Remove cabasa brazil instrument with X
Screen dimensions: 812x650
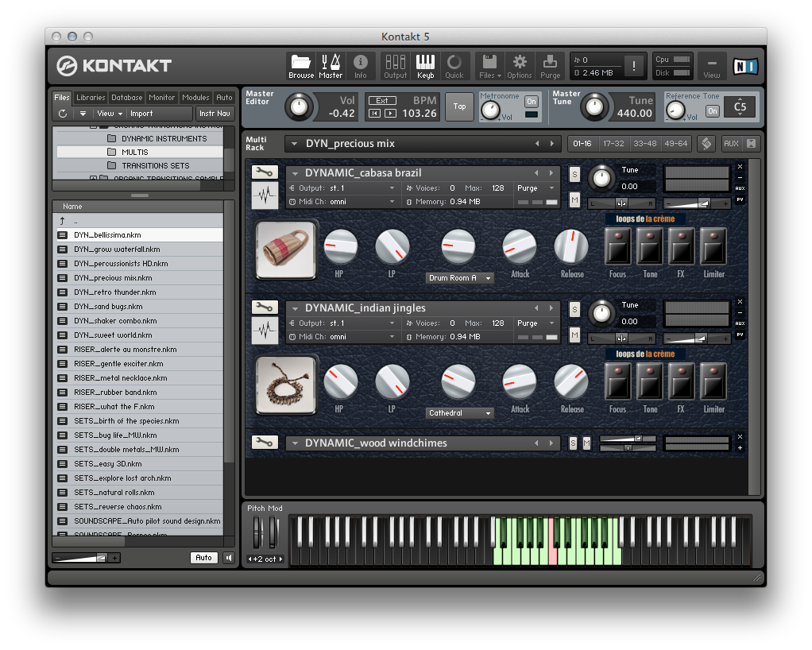click(740, 167)
